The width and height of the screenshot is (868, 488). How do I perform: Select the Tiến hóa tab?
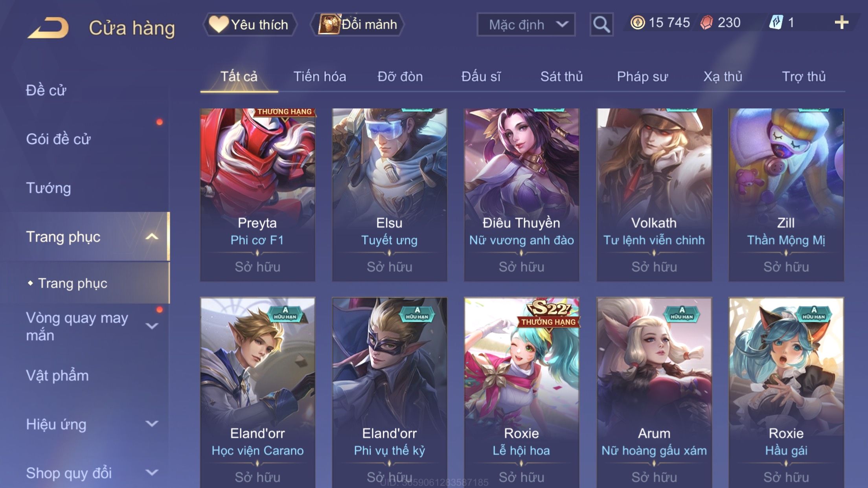320,76
